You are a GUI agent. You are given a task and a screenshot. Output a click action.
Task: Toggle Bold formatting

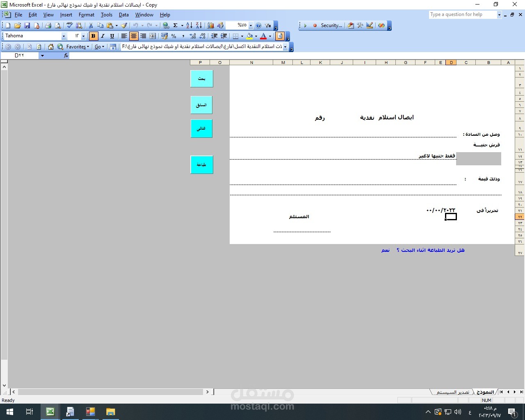(x=94, y=36)
